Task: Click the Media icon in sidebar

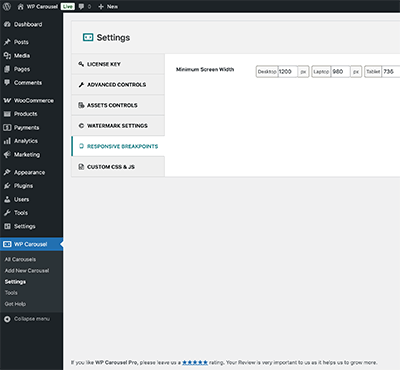Action: pyautogui.click(x=7, y=56)
